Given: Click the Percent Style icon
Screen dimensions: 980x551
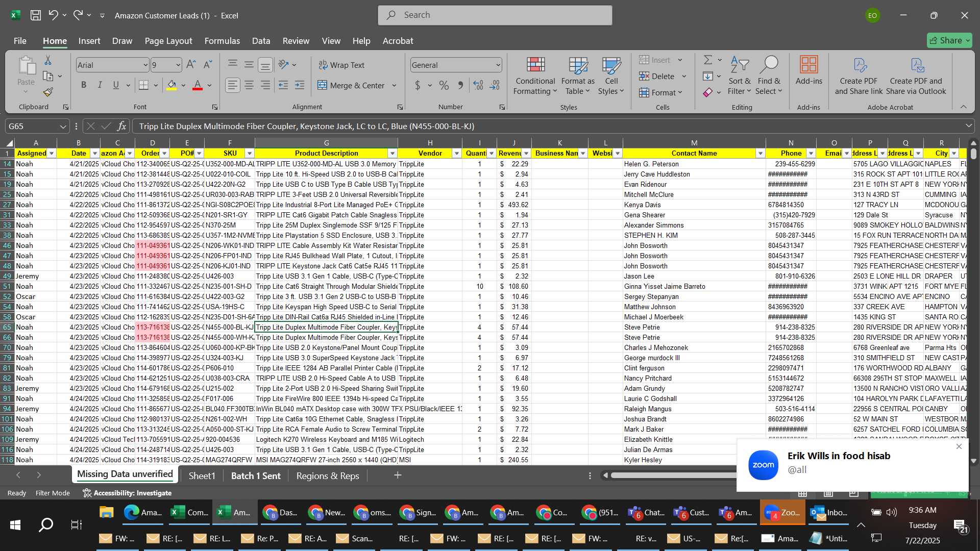Looking at the screenshot, I should pyautogui.click(x=444, y=85).
